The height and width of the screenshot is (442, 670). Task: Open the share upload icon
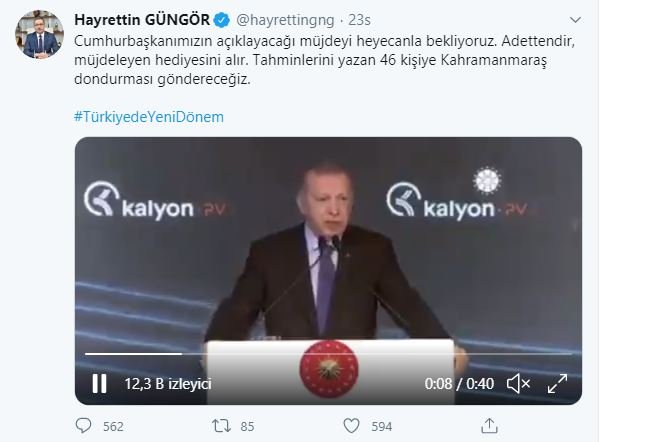(x=489, y=426)
